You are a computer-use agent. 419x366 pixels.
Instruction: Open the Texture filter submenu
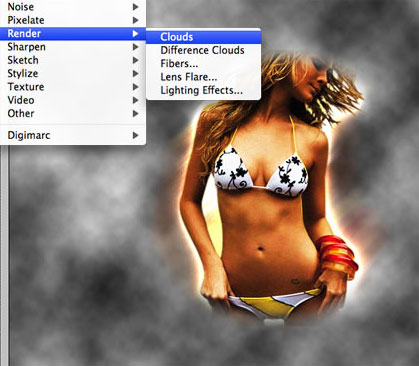point(73,87)
